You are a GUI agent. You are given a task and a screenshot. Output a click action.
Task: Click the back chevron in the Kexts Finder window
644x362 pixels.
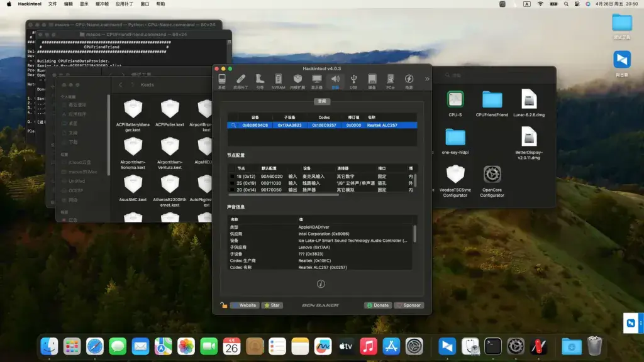[x=121, y=85]
